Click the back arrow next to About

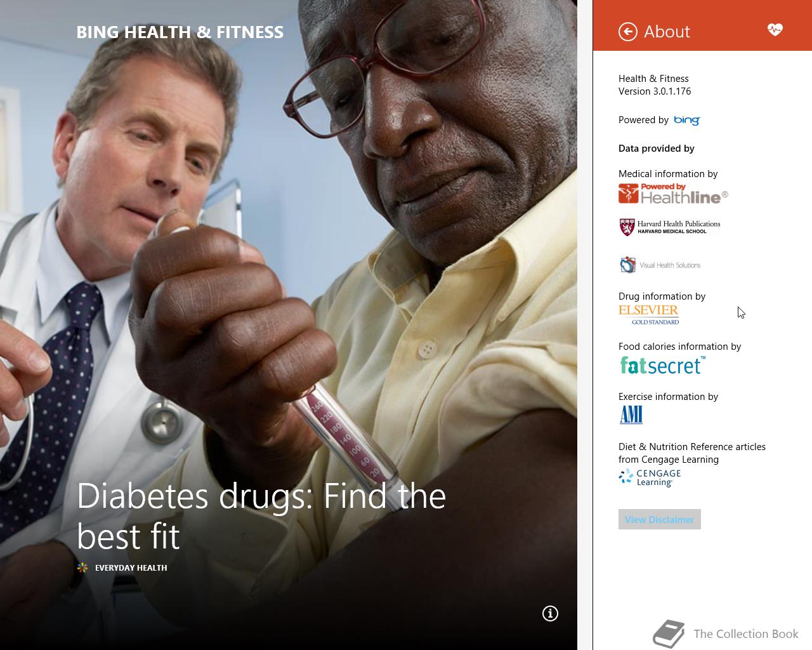click(x=627, y=32)
